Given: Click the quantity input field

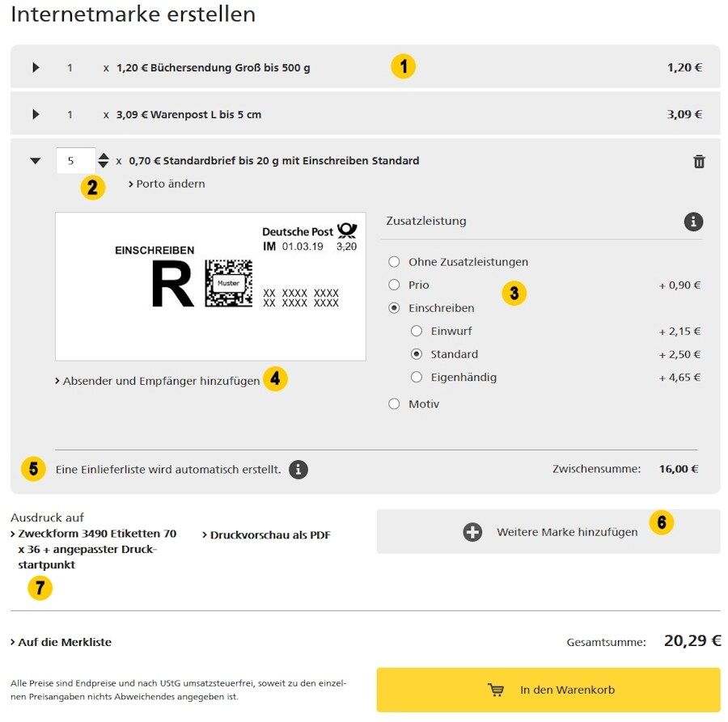Looking at the screenshot, I should (x=74, y=161).
